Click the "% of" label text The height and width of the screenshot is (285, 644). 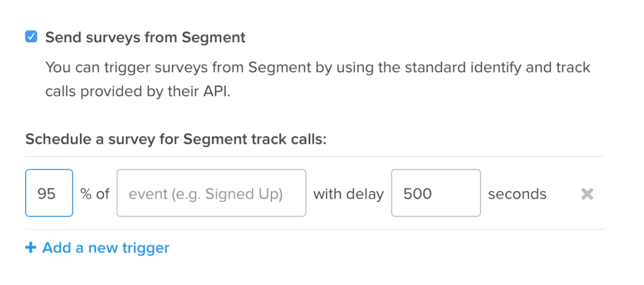95,194
